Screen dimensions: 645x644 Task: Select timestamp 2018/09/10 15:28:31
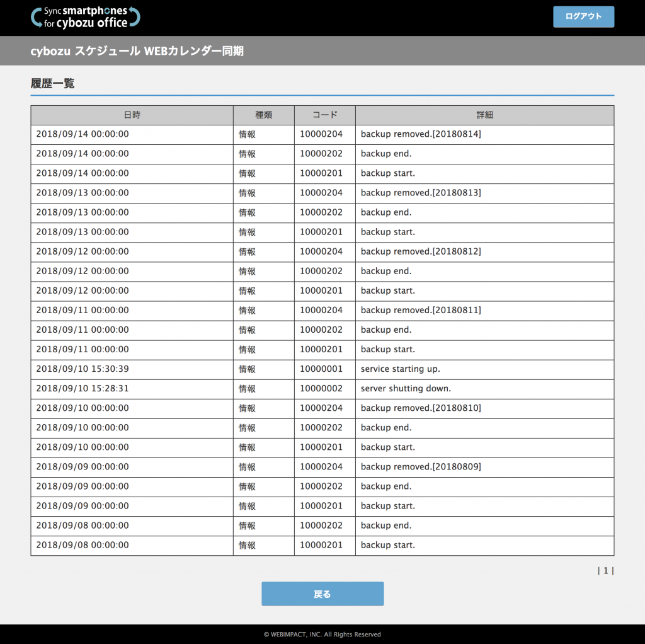(83, 389)
